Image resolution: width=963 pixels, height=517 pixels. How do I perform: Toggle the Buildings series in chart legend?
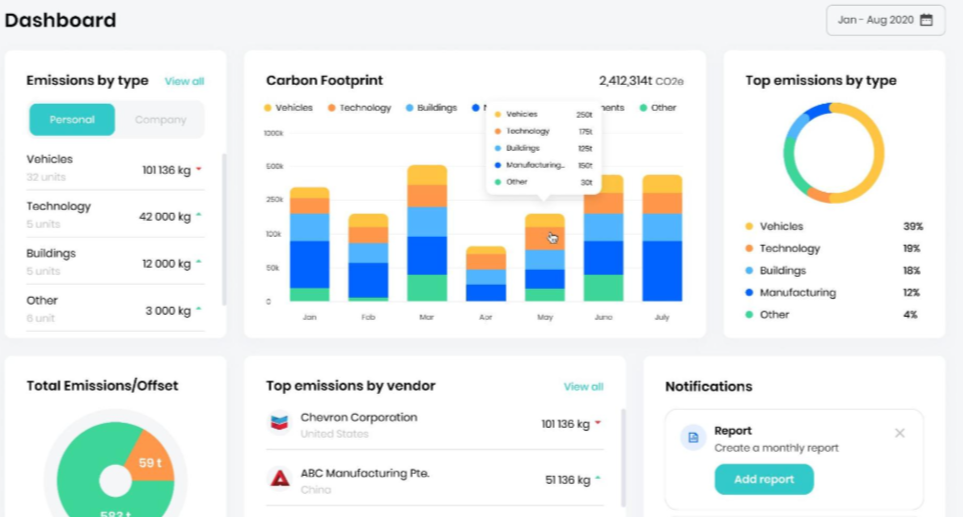431,108
